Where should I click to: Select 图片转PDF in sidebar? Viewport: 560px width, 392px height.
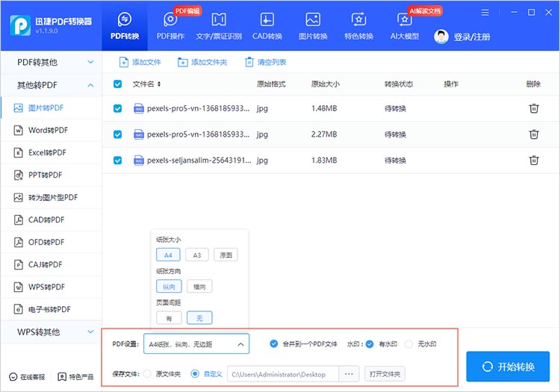[52, 108]
